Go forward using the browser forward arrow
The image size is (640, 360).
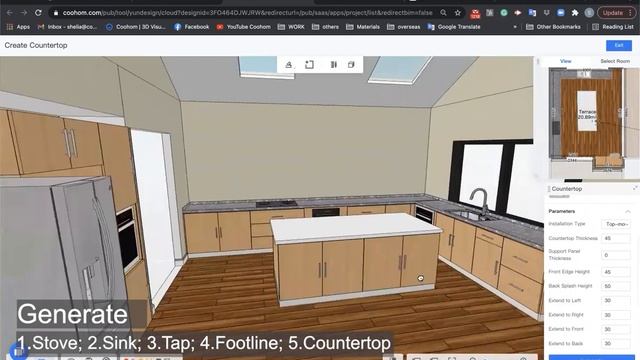[x=24, y=13]
